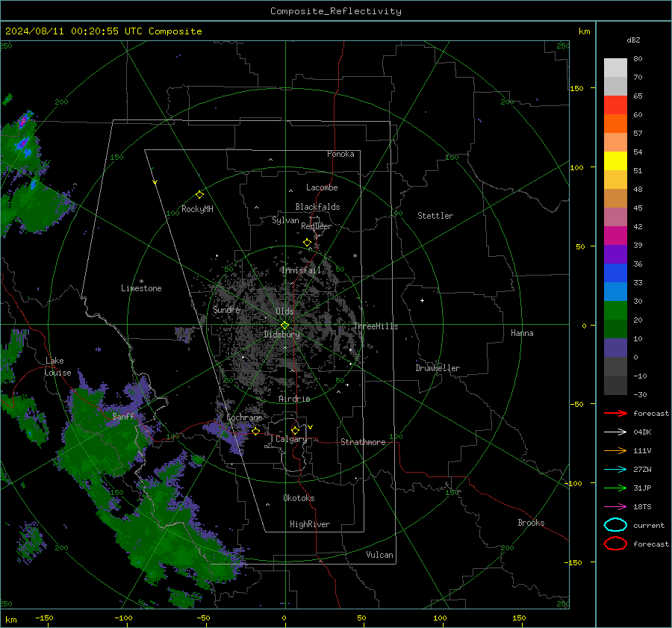Select the 51 dBZ yellow color swatch
The width and height of the screenshot is (672, 628).
[x=615, y=161]
